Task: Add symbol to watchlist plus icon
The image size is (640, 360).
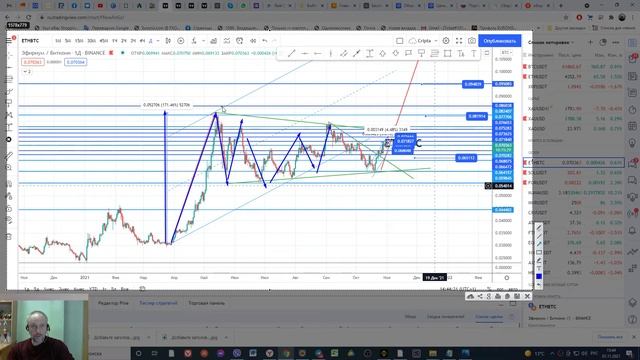Action: click(x=590, y=42)
